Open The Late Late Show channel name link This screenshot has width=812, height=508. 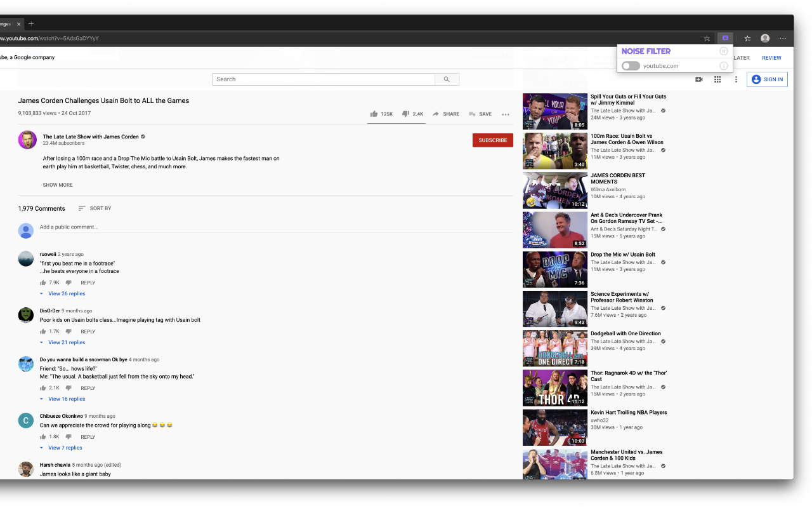coord(91,137)
